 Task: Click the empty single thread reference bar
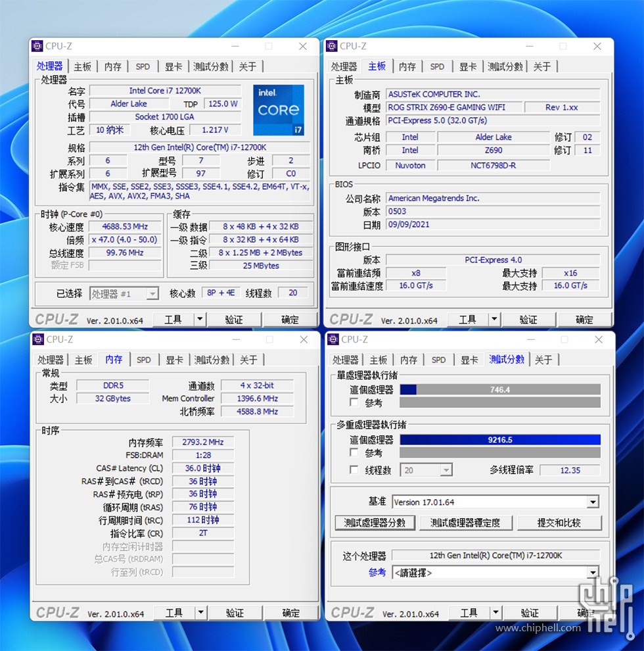point(500,402)
